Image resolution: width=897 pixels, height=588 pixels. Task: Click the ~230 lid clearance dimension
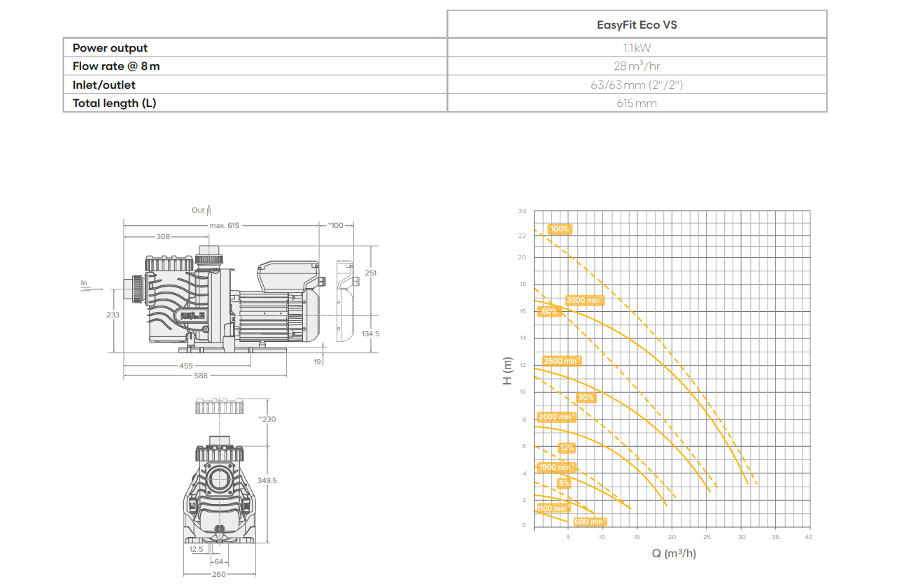[x=267, y=419]
